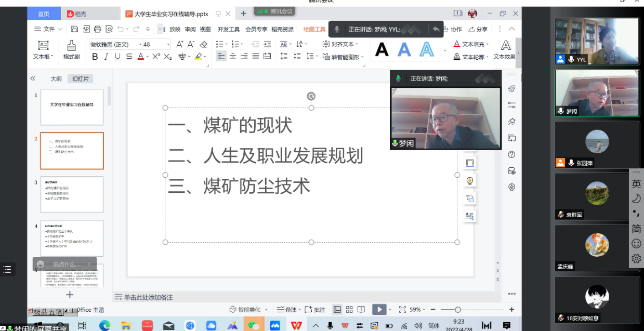
Task: Apply subscript formatting
Action: point(168,57)
